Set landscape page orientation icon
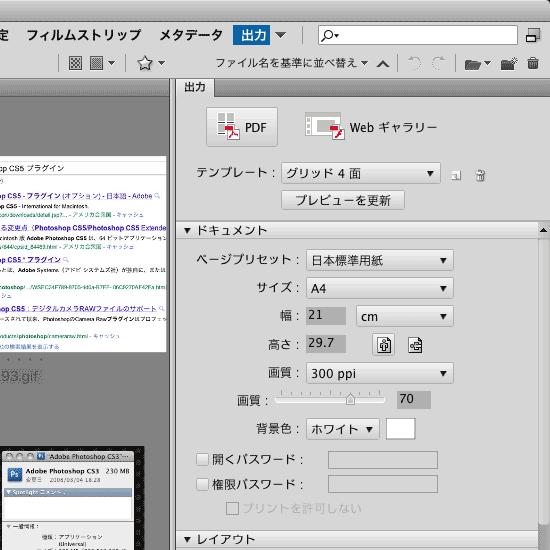The width and height of the screenshot is (550, 550). coord(415,345)
